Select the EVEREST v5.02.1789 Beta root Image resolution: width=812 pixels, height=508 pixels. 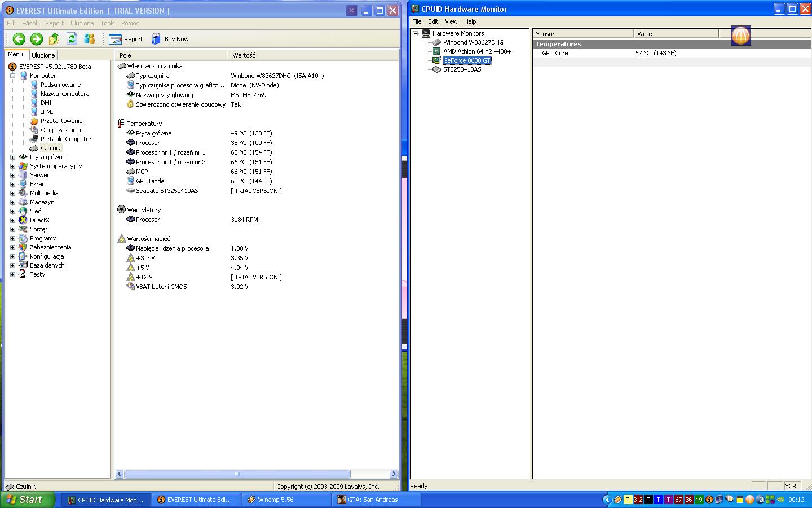click(x=55, y=67)
